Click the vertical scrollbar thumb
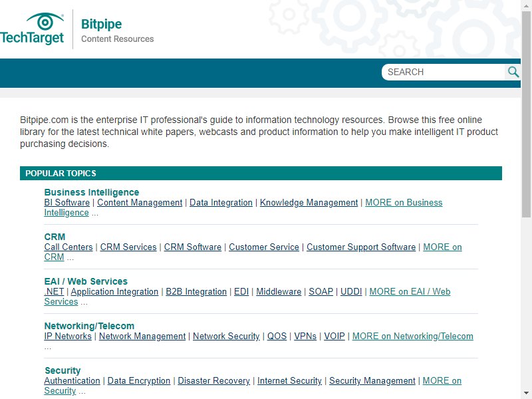 pyautogui.click(x=526, y=114)
